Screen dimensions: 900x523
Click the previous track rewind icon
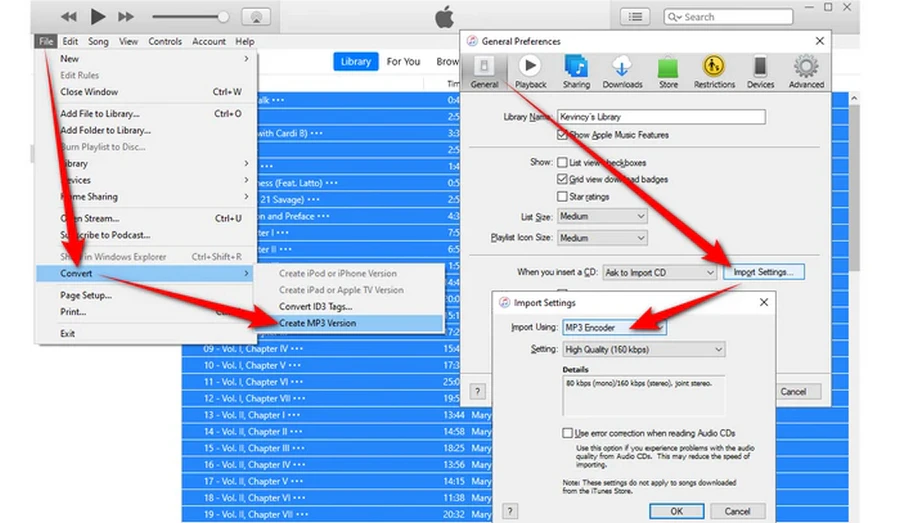coord(69,17)
